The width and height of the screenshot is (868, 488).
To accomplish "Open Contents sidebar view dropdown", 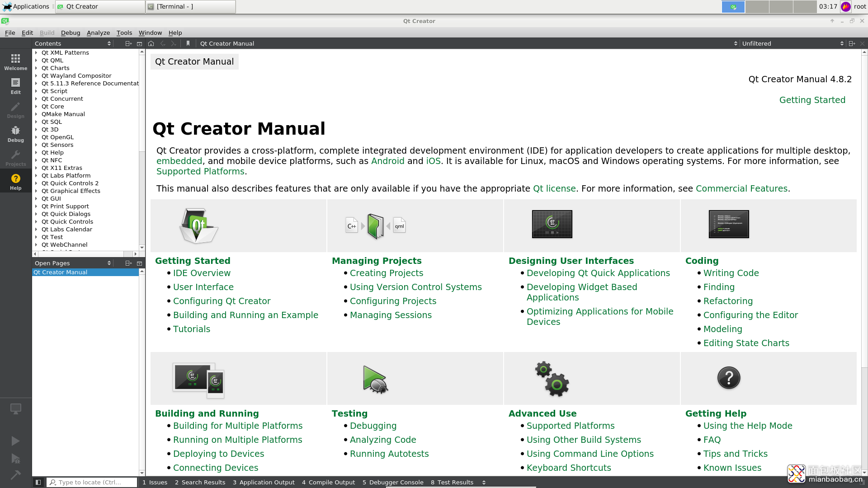I will click(72, 43).
